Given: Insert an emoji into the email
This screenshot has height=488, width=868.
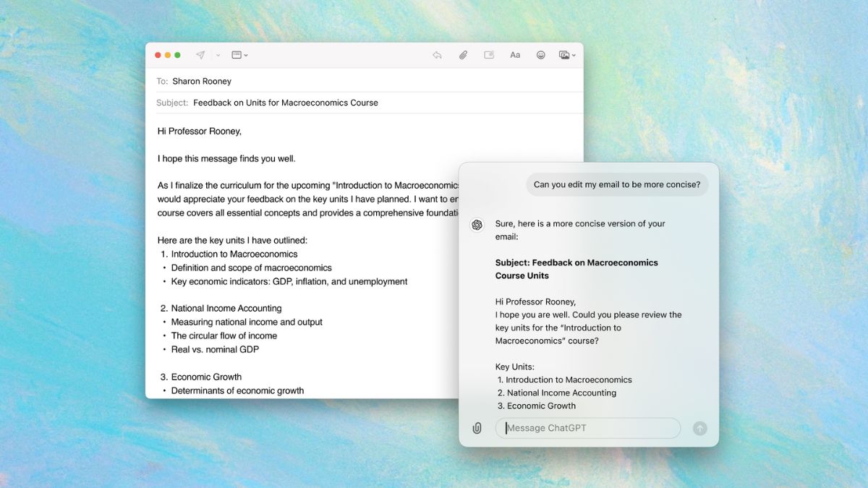Looking at the screenshot, I should (x=540, y=54).
